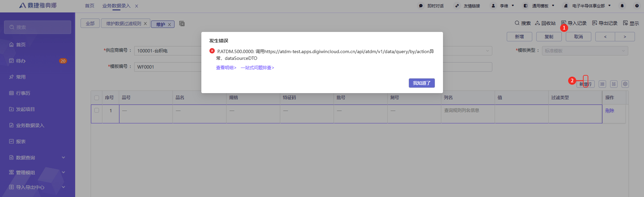Open the 电子半导体事业部 dropdown

[587, 6]
